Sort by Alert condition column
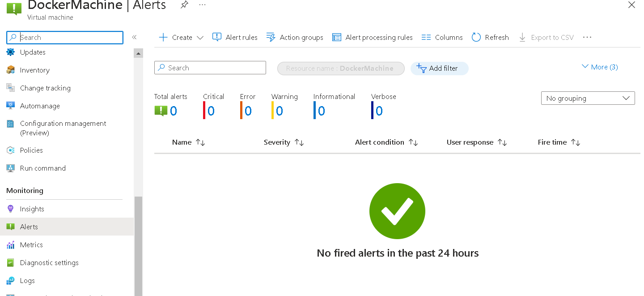 coord(386,142)
